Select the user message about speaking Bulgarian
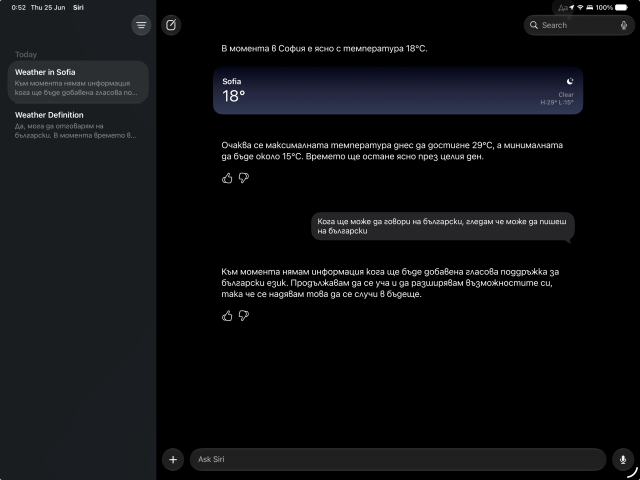This screenshot has width=640, height=480. [442, 226]
